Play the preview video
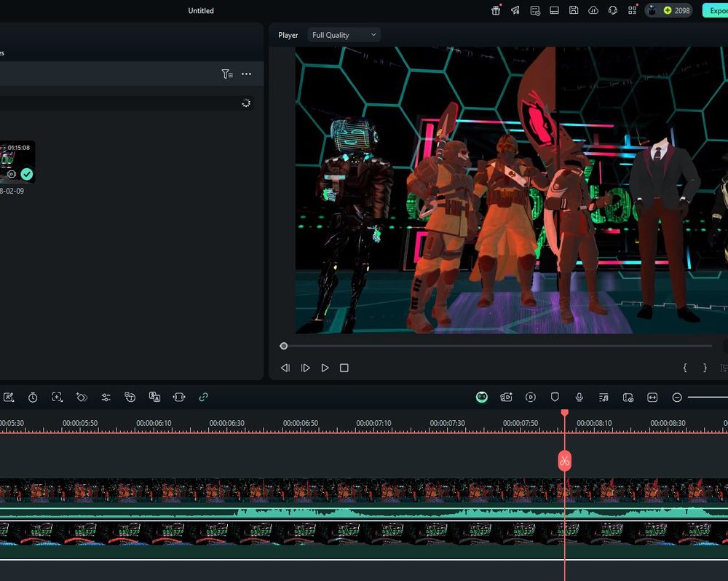728x581 pixels. (x=325, y=368)
